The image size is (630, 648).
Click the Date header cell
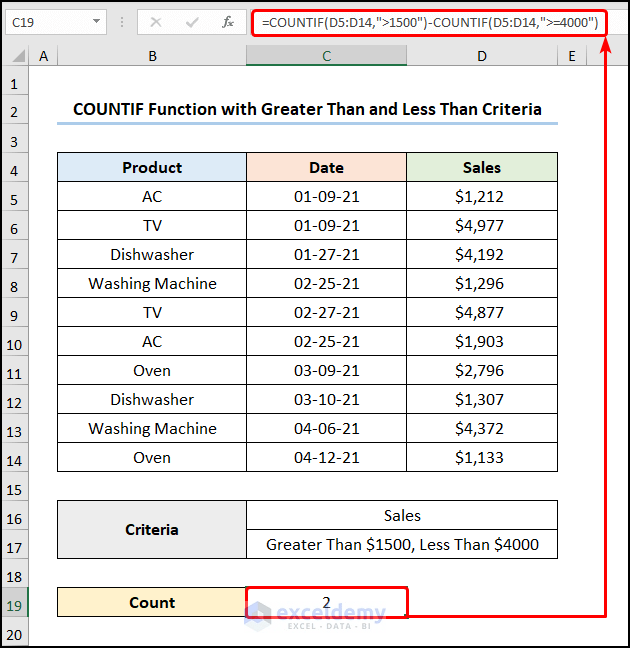327,167
